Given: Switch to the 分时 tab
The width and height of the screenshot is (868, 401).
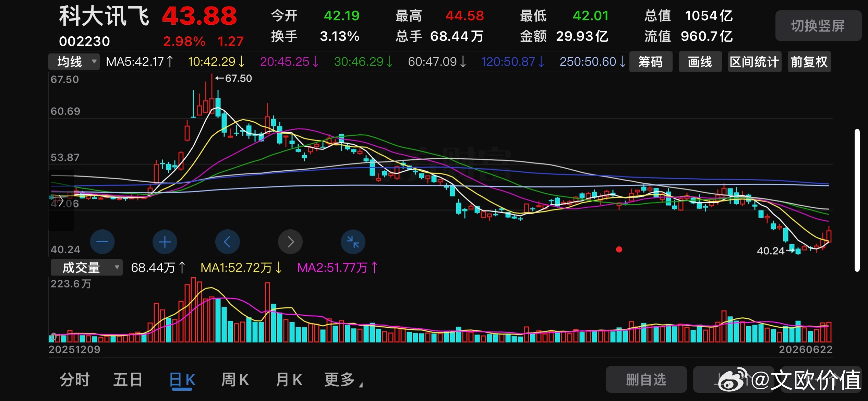Looking at the screenshot, I should pos(75,380).
